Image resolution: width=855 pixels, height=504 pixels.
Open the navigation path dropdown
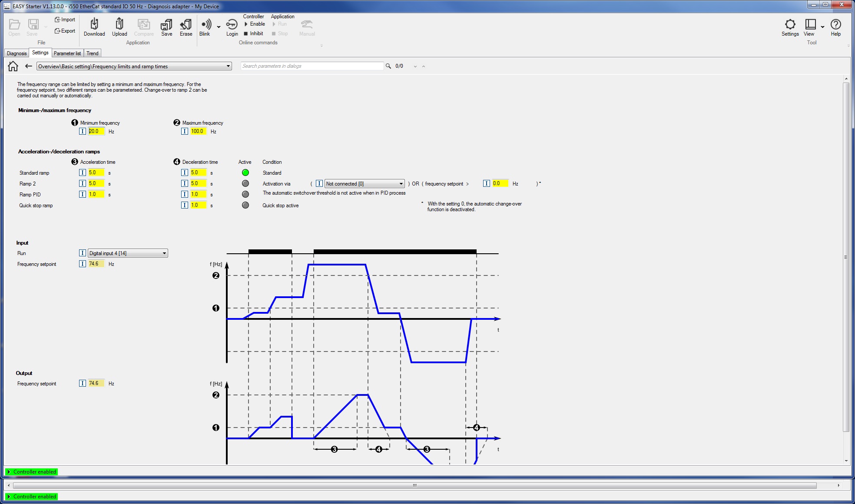click(x=228, y=66)
